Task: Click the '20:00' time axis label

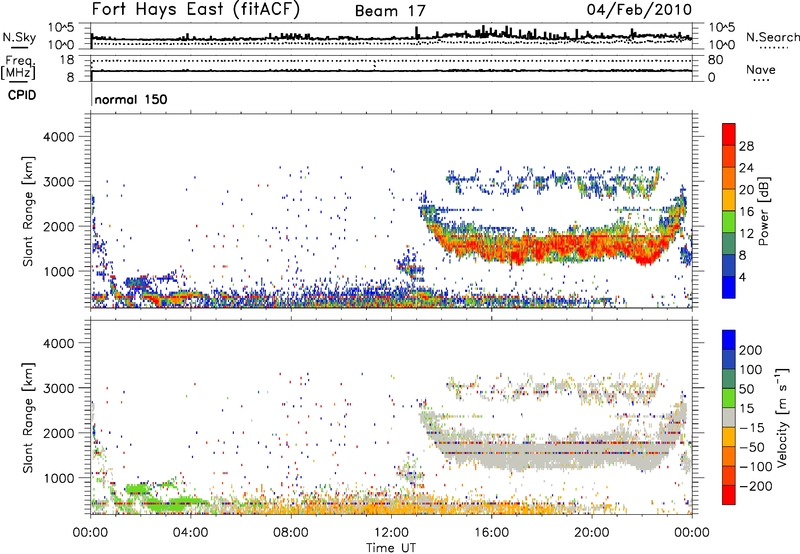Action: point(592,533)
